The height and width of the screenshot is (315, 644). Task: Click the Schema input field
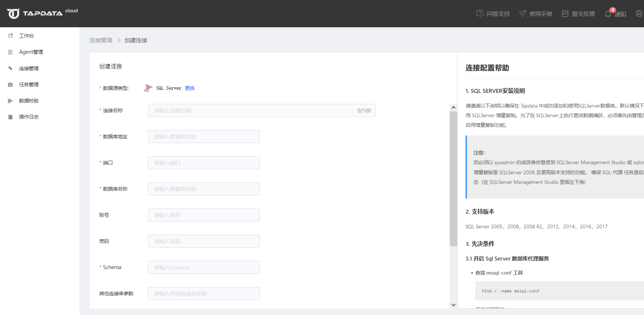click(x=204, y=267)
